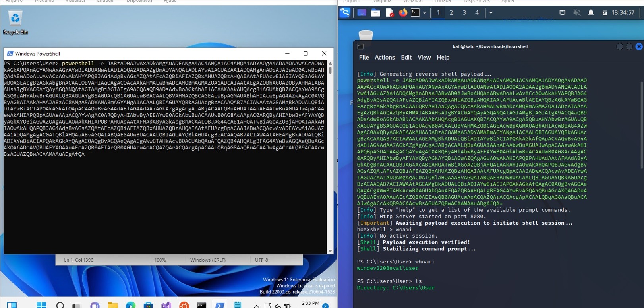Open Ubuntu app from Windows taskbar
Image resolution: width=644 pixels, height=308 pixels.
pos(184,305)
